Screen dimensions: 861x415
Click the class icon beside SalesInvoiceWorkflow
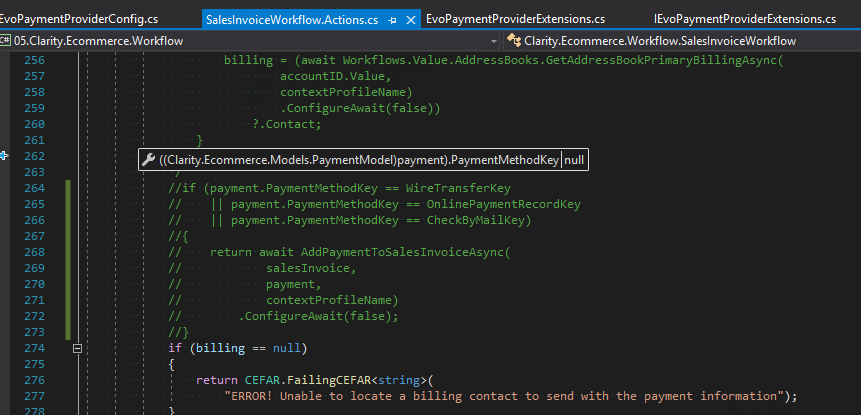click(513, 41)
